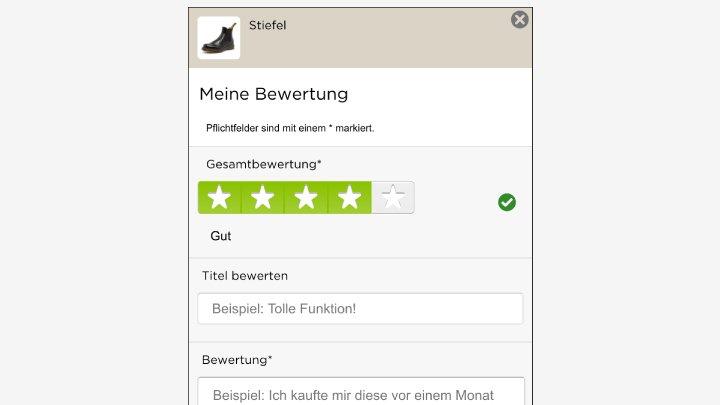This screenshot has width=720, height=405.
Task: Close the review dialog with the X
Action: [520, 20]
